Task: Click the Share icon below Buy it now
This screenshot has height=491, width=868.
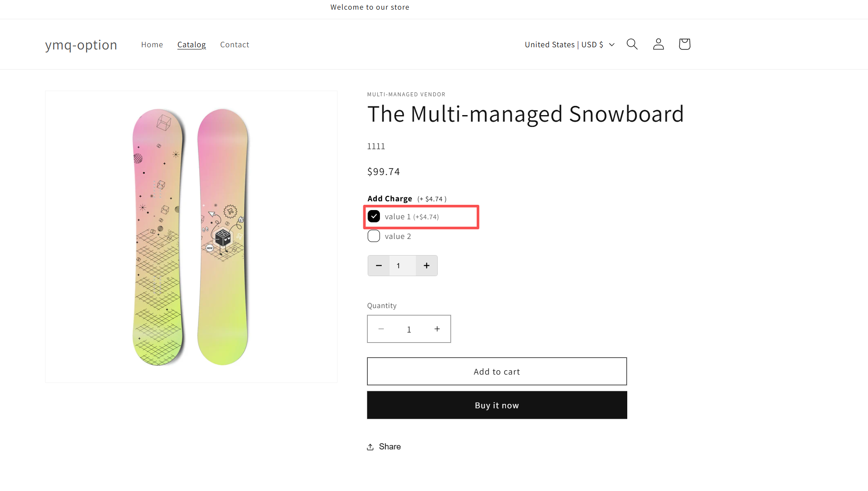Action: click(370, 447)
